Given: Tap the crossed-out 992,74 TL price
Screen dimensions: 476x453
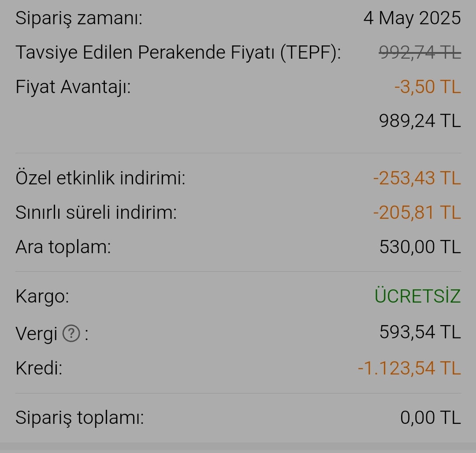Looking at the screenshot, I should pyautogui.click(x=420, y=52).
